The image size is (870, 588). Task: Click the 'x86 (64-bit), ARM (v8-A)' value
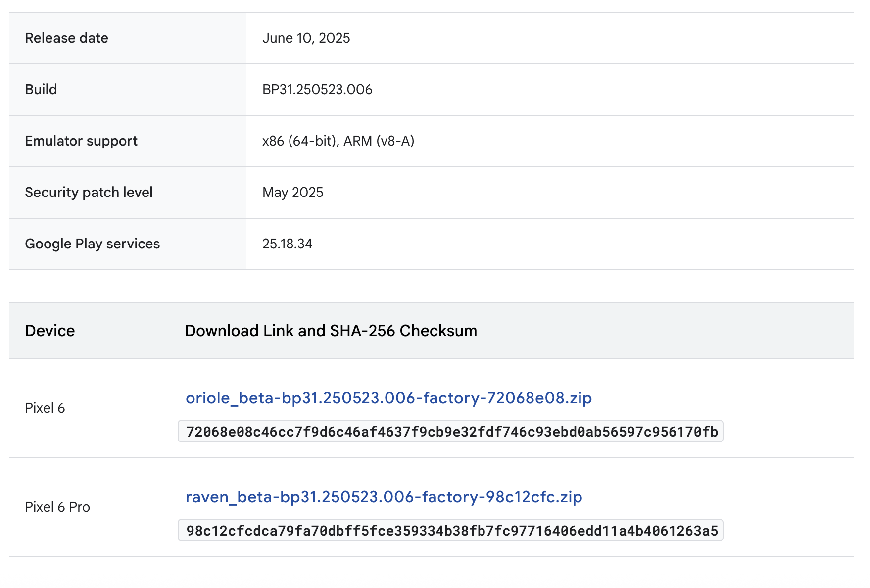click(x=338, y=141)
